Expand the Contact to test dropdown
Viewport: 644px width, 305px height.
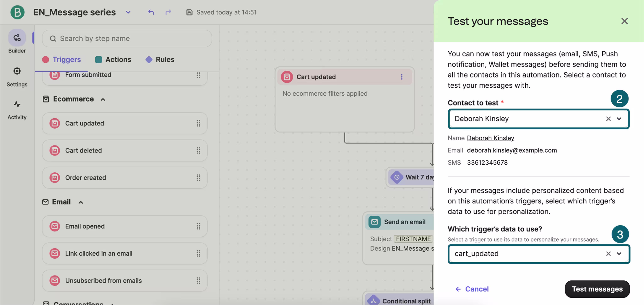pos(619,119)
